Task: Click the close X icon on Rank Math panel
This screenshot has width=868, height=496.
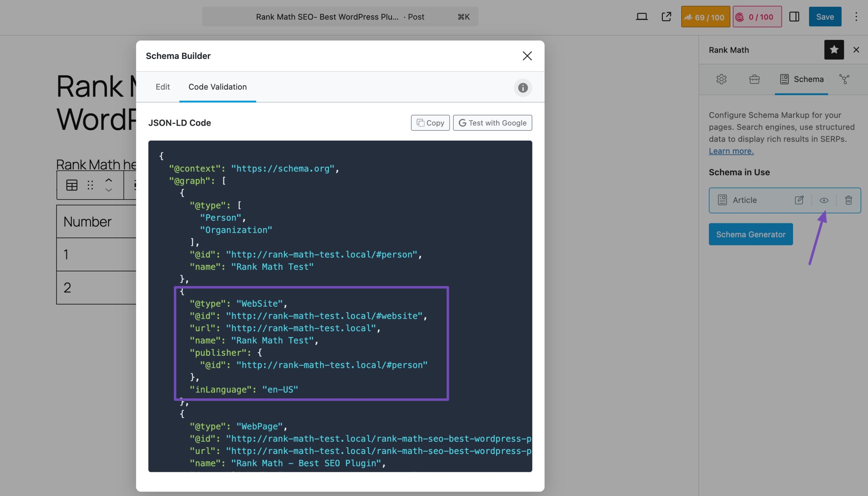Action: point(856,50)
